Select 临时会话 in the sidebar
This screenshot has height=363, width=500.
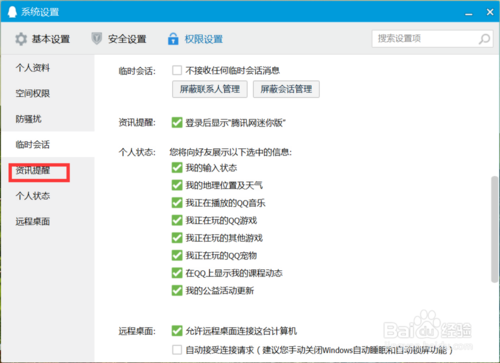(x=33, y=145)
